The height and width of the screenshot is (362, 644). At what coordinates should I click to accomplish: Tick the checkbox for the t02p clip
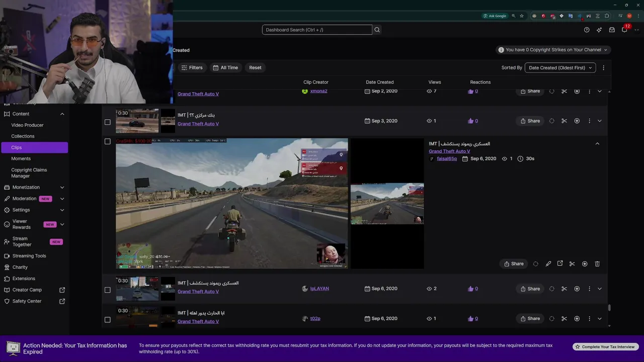pyautogui.click(x=107, y=319)
